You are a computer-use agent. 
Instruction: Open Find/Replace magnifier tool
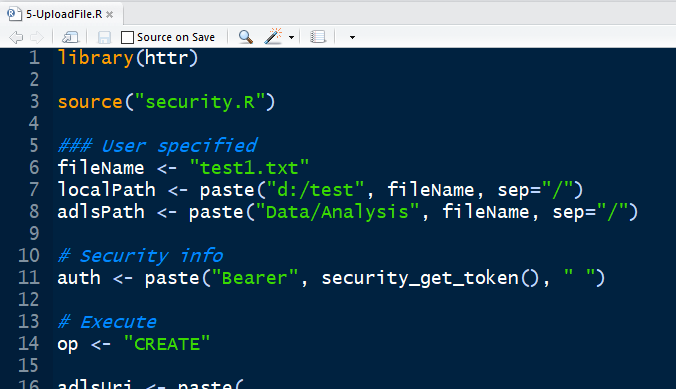245,37
